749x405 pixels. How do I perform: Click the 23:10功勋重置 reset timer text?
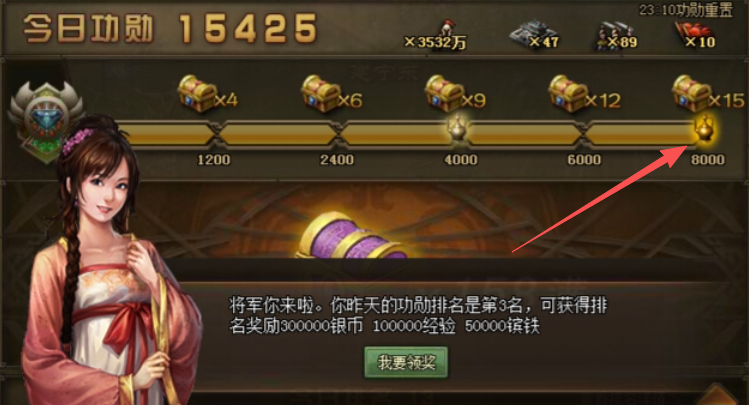(686, 10)
